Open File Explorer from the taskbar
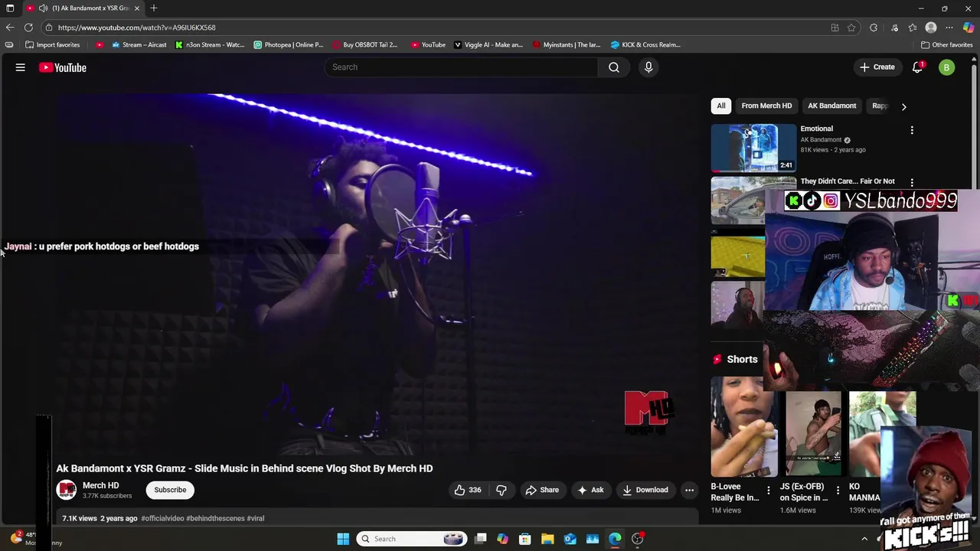Image resolution: width=980 pixels, height=551 pixels. (x=547, y=539)
